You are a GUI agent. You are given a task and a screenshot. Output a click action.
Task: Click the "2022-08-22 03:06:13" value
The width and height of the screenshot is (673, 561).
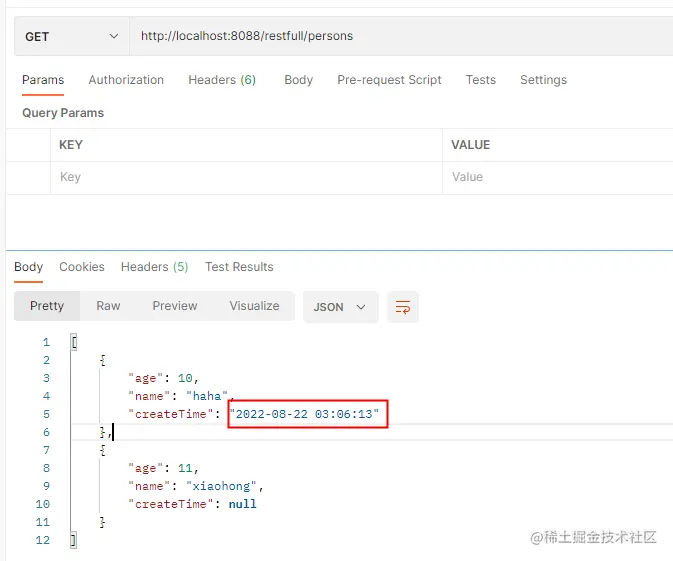pyautogui.click(x=304, y=414)
